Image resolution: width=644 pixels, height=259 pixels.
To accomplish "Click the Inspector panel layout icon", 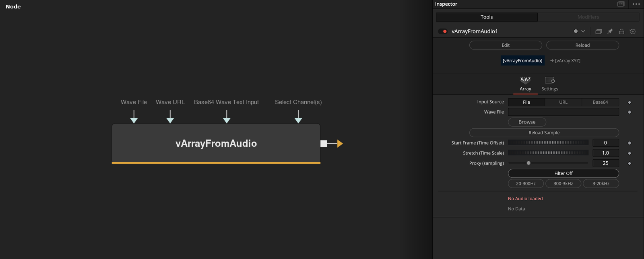I will click(x=621, y=4).
